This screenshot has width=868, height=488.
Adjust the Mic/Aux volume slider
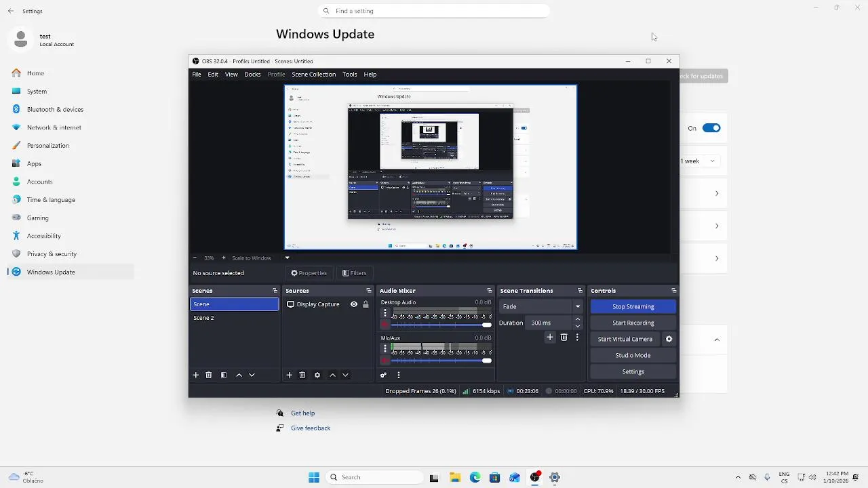441,361
